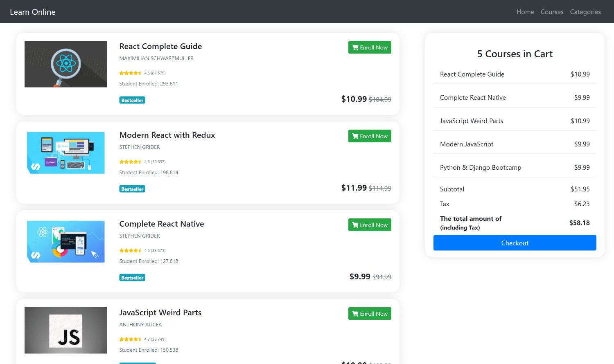614x364 pixels.
Task: Select the Modern React with Redux title
Action: (167, 135)
